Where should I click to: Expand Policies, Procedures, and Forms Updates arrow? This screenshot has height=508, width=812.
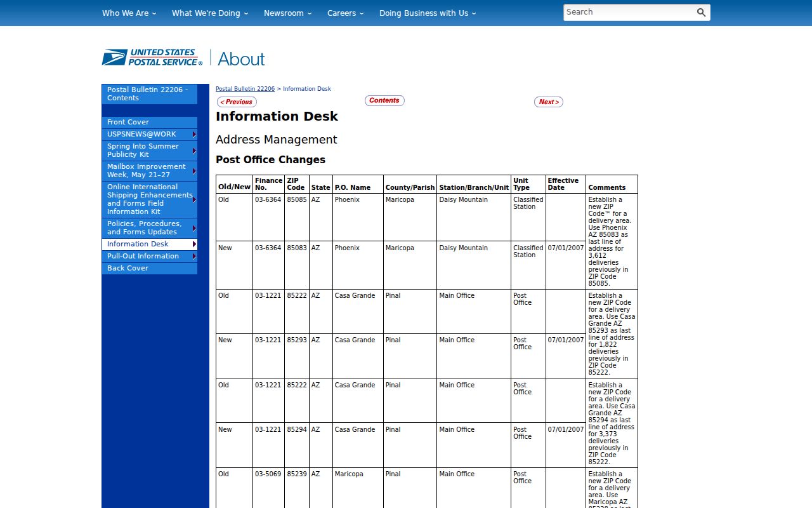point(194,228)
